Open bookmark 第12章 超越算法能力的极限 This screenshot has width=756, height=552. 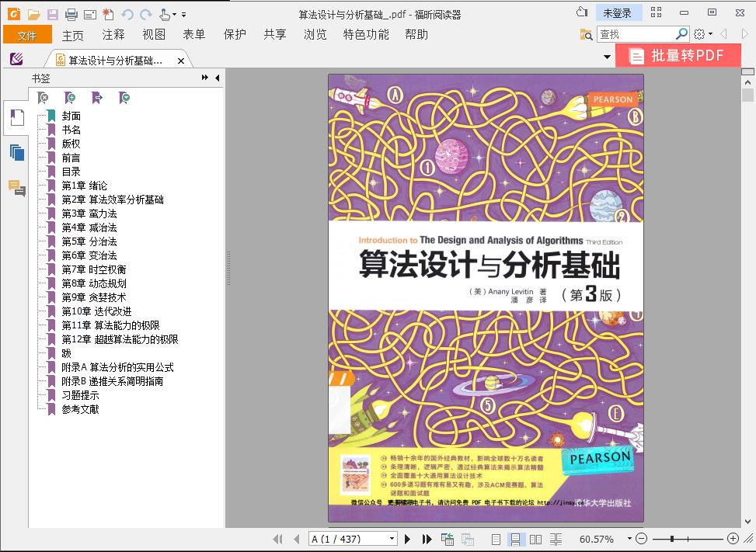pos(120,339)
